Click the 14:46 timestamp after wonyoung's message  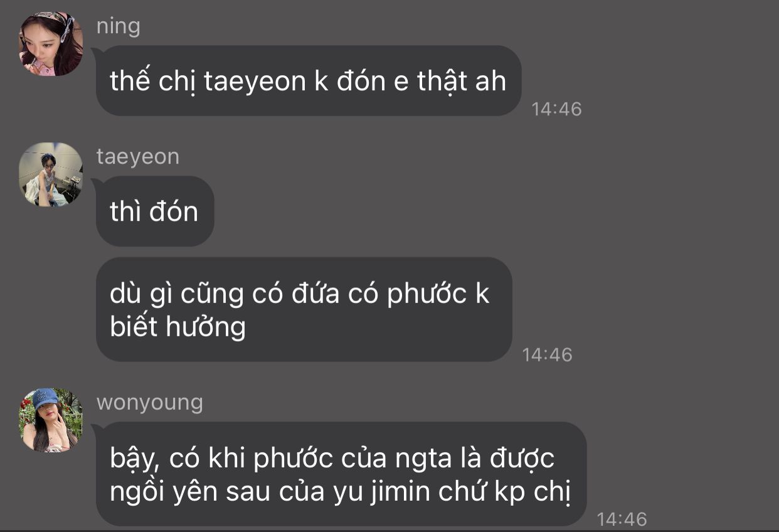point(622,519)
